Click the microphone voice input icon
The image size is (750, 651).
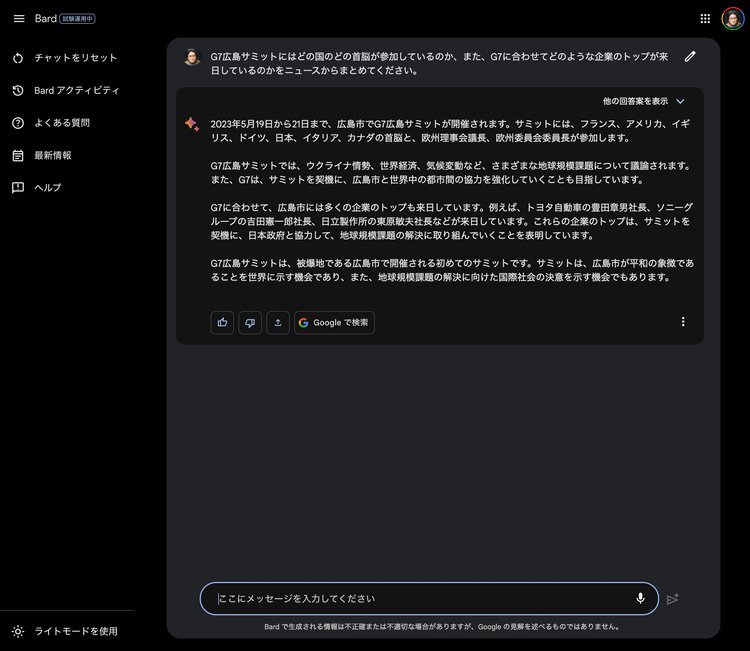coord(640,598)
